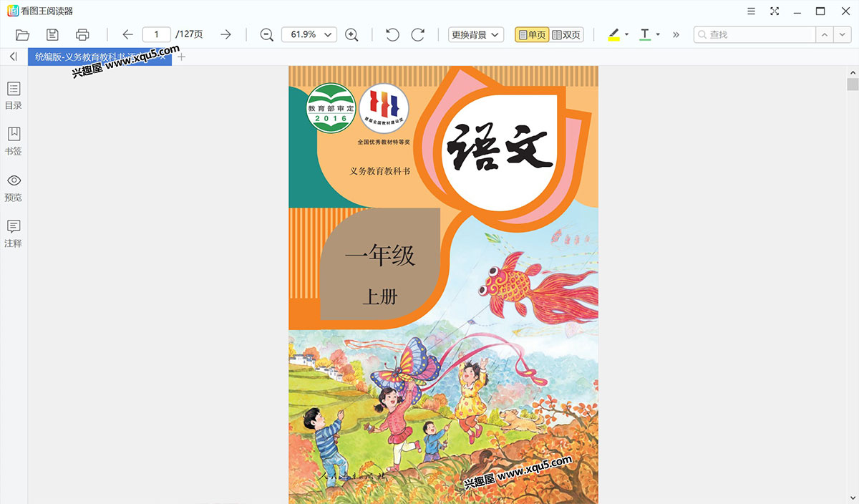Collapse the sidebar with the left arrow
This screenshot has height=504, width=859.
click(13, 57)
